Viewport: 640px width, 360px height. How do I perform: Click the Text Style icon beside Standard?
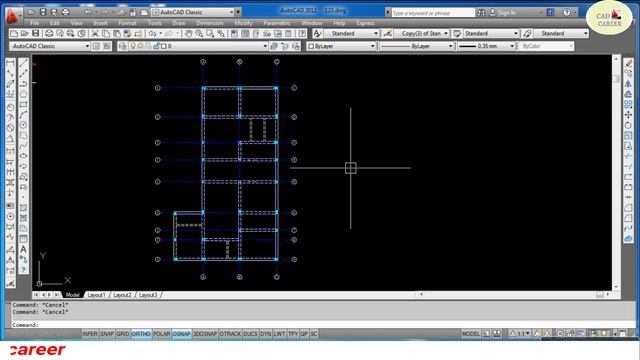(318, 33)
